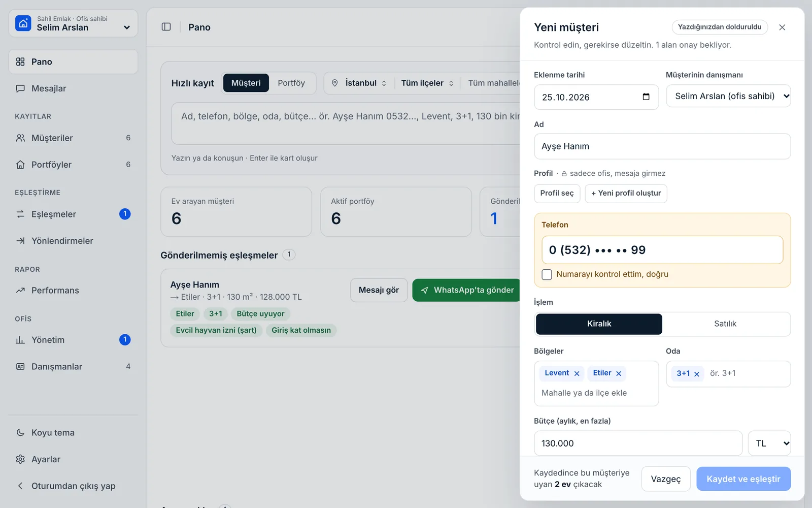Viewport: 812px width, 508px height.
Task: Remove the 3+1 room tag
Action: [x=697, y=374]
